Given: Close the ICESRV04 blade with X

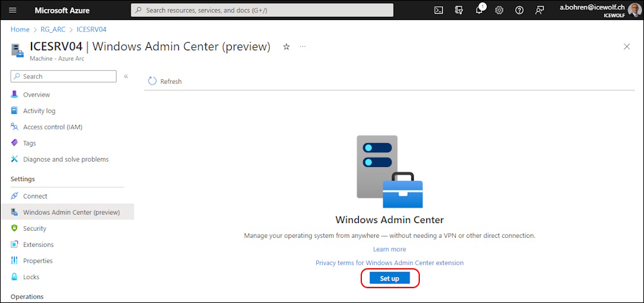Looking at the screenshot, I should click(x=627, y=46).
